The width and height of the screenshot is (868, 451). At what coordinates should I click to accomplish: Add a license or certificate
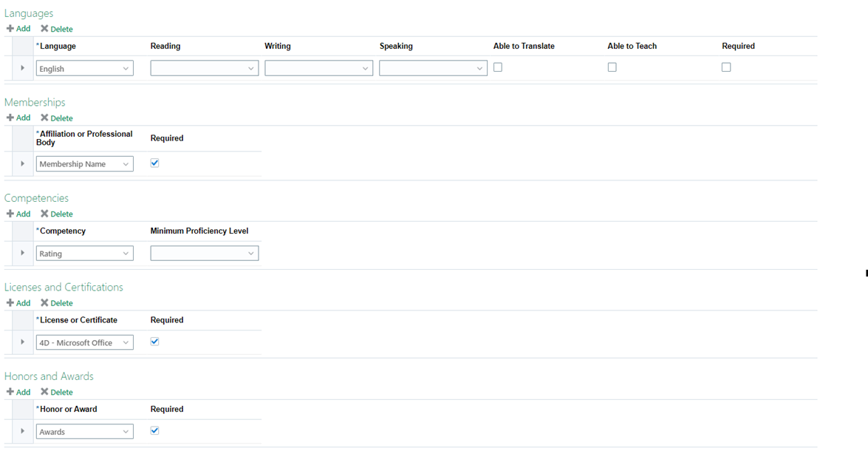click(x=18, y=302)
